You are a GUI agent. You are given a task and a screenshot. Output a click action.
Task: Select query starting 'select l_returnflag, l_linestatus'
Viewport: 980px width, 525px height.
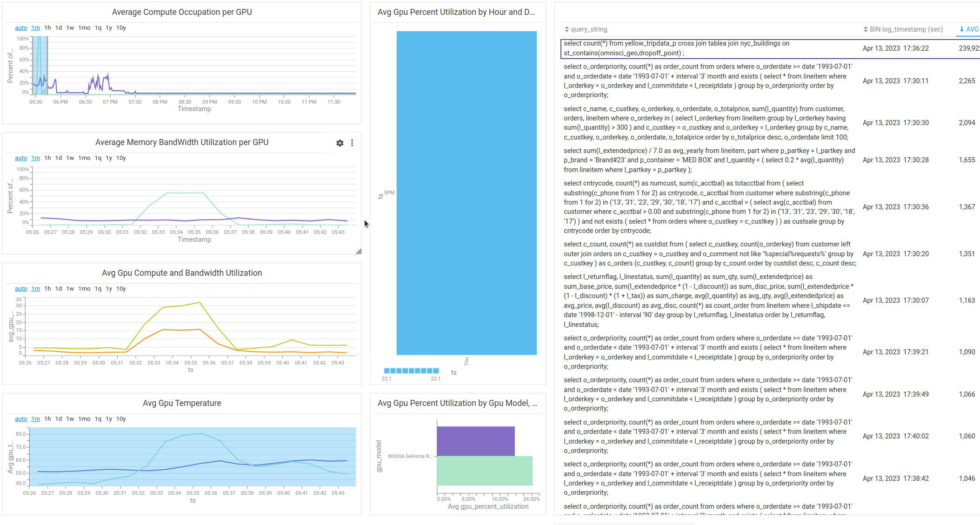click(709, 300)
